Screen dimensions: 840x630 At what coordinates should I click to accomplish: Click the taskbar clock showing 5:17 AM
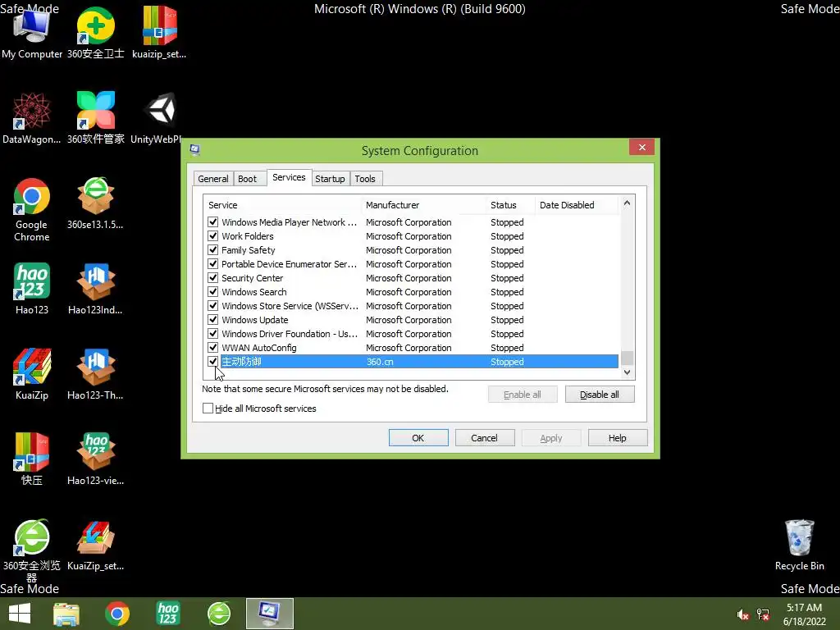point(804,614)
